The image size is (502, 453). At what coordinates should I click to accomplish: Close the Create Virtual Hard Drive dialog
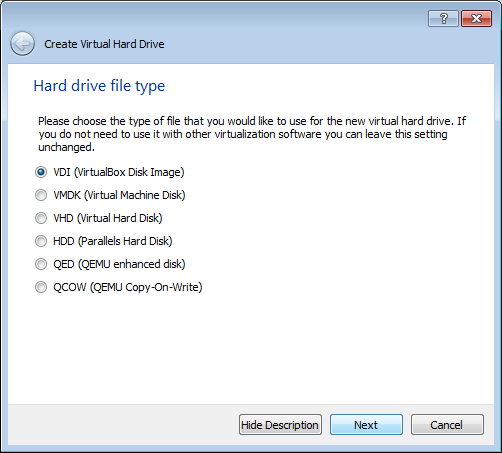click(x=476, y=19)
